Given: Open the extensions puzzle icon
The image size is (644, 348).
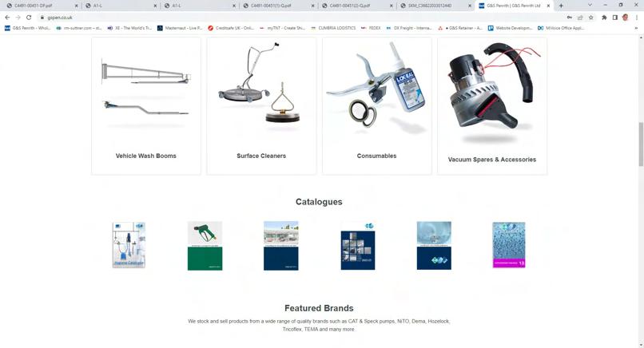Looking at the screenshot, I should pos(604,18).
